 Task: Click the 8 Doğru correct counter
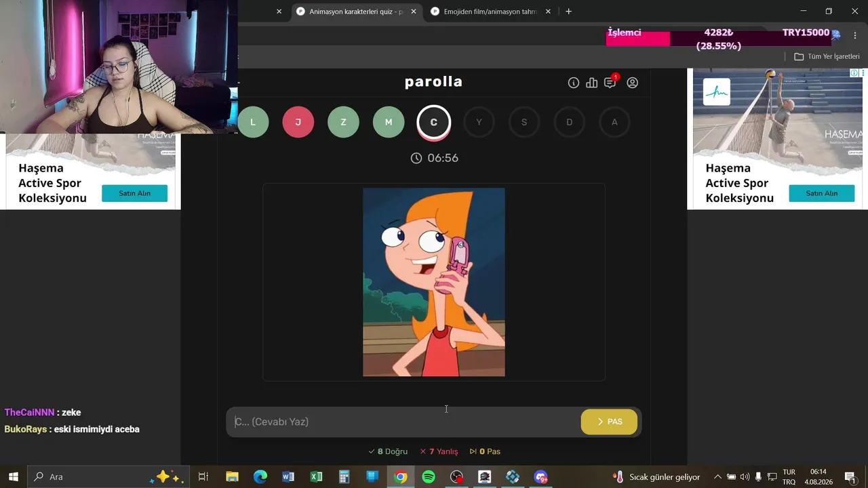pyautogui.click(x=388, y=451)
